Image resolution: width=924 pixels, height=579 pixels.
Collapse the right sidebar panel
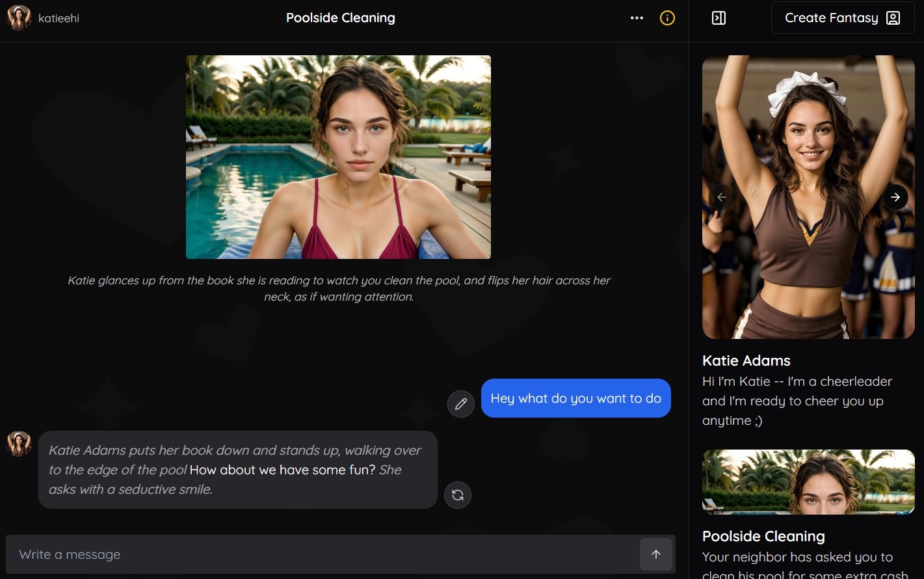[x=719, y=18]
